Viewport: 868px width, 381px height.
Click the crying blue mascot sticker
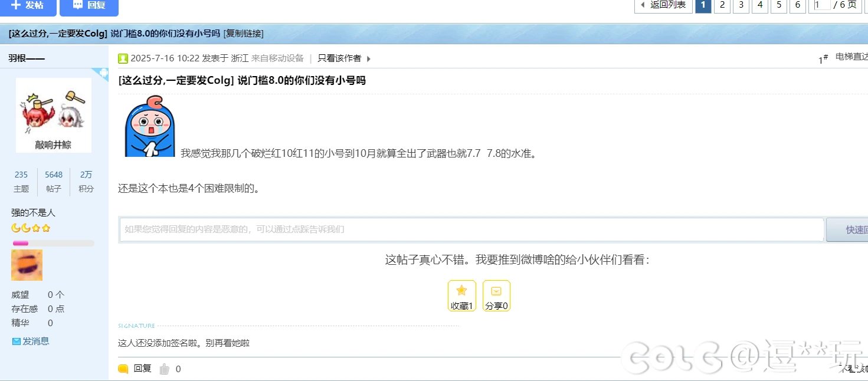click(149, 126)
